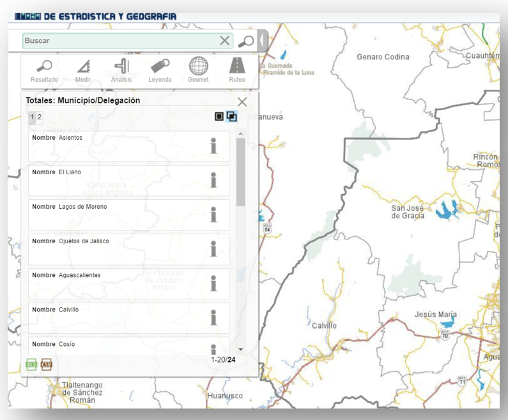Toggle the overlapping-squares selection view icon

pyautogui.click(x=231, y=117)
